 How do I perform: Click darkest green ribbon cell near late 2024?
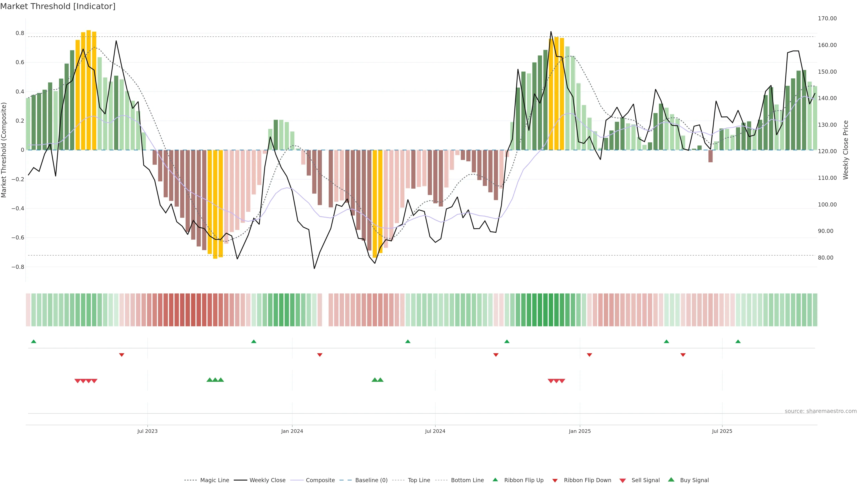pos(545,310)
